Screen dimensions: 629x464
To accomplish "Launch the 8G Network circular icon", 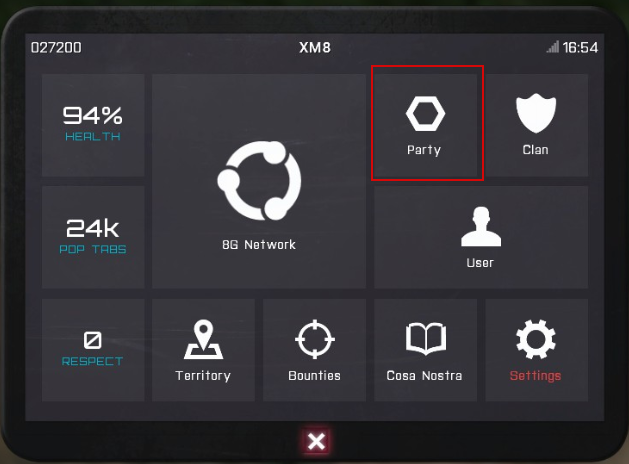I will click(259, 180).
